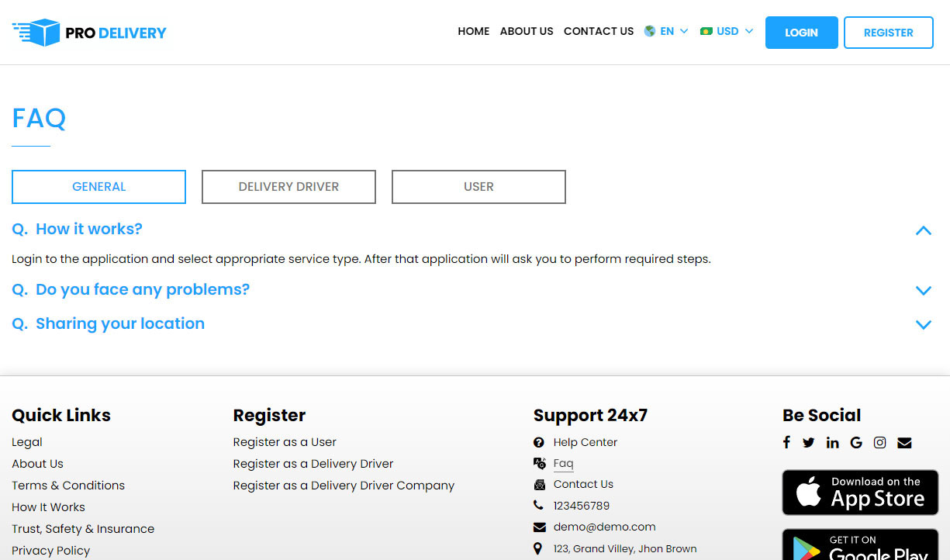The image size is (950, 560).
Task: Click the Login button
Action: tap(801, 33)
